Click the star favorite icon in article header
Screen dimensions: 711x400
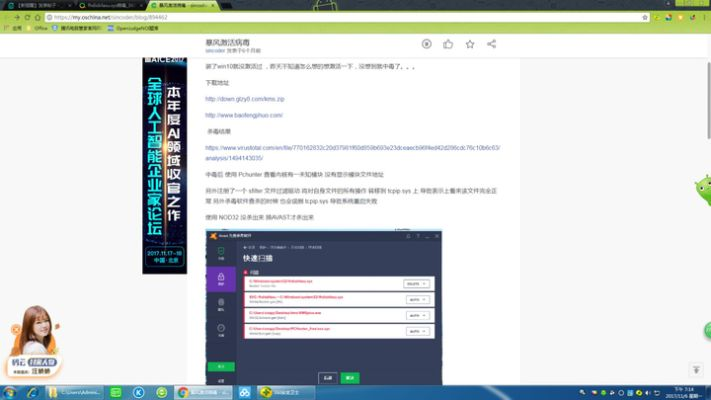470,44
